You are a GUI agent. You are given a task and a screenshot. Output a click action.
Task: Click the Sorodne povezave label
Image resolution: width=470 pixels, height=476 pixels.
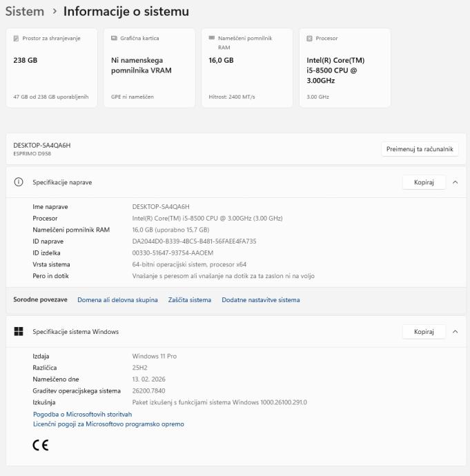point(41,299)
